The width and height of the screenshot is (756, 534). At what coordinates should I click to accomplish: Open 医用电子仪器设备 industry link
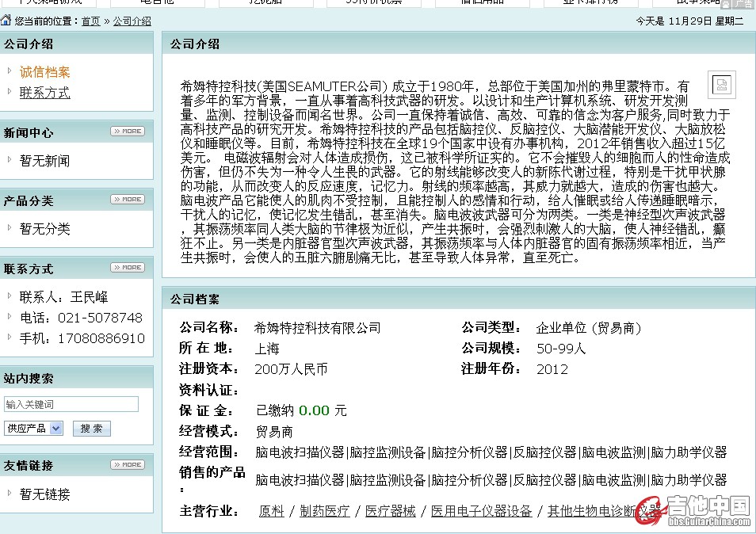click(x=481, y=511)
